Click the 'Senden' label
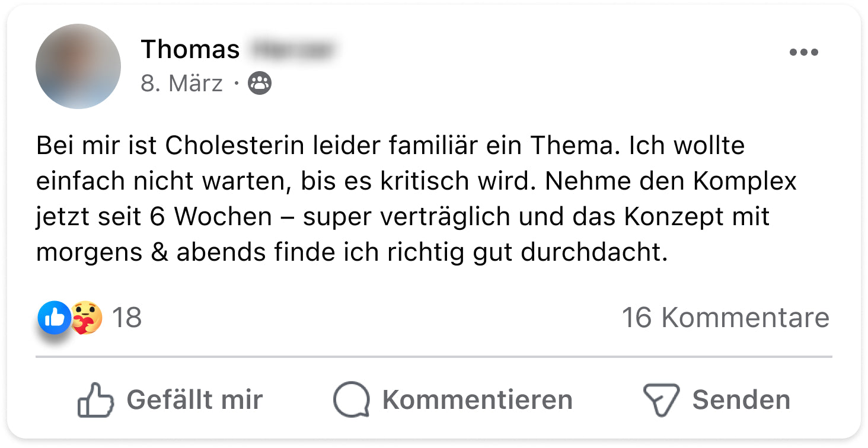868x448 pixels. click(741, 399)
